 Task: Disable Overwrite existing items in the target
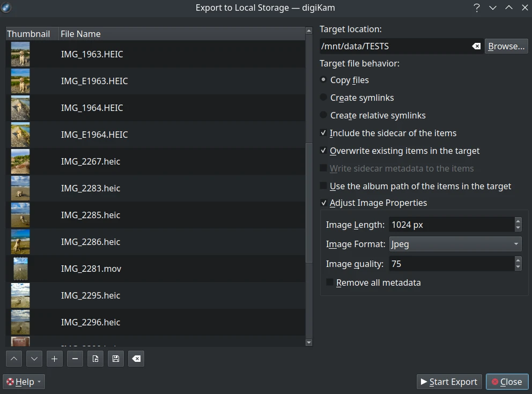point(323,151)
